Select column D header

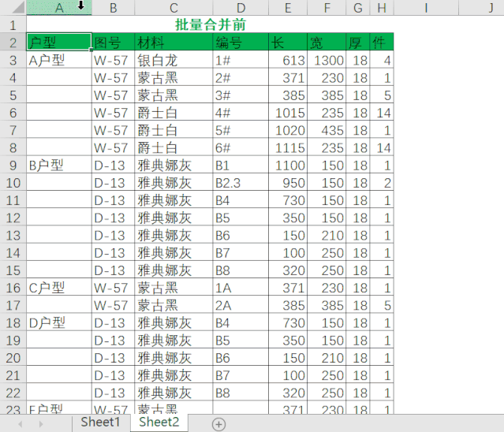tap(241, 8)
